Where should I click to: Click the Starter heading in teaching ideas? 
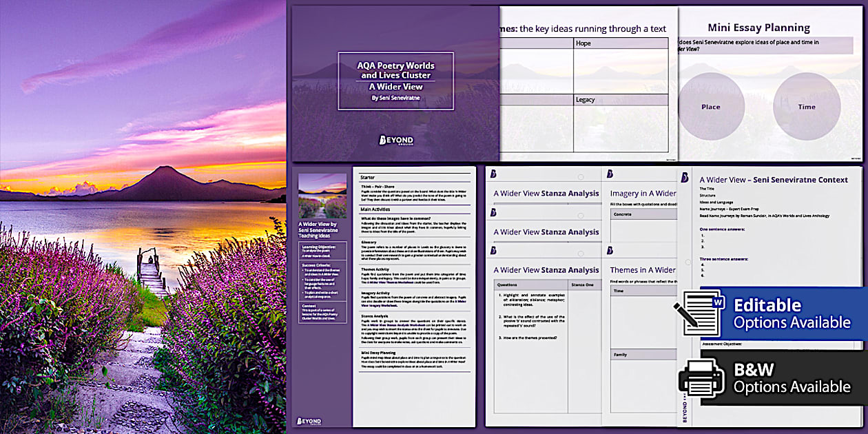[368, 177]
